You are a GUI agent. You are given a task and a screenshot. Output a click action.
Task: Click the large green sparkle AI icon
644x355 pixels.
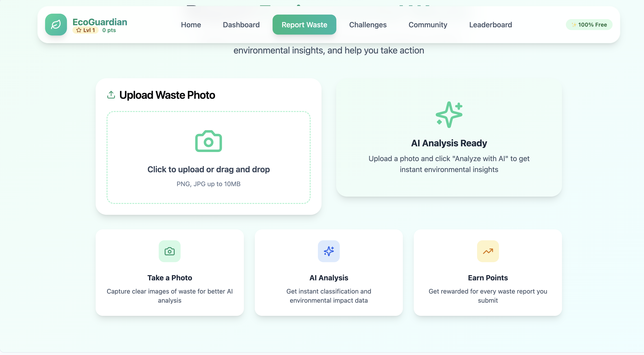[x=449, y=115]
